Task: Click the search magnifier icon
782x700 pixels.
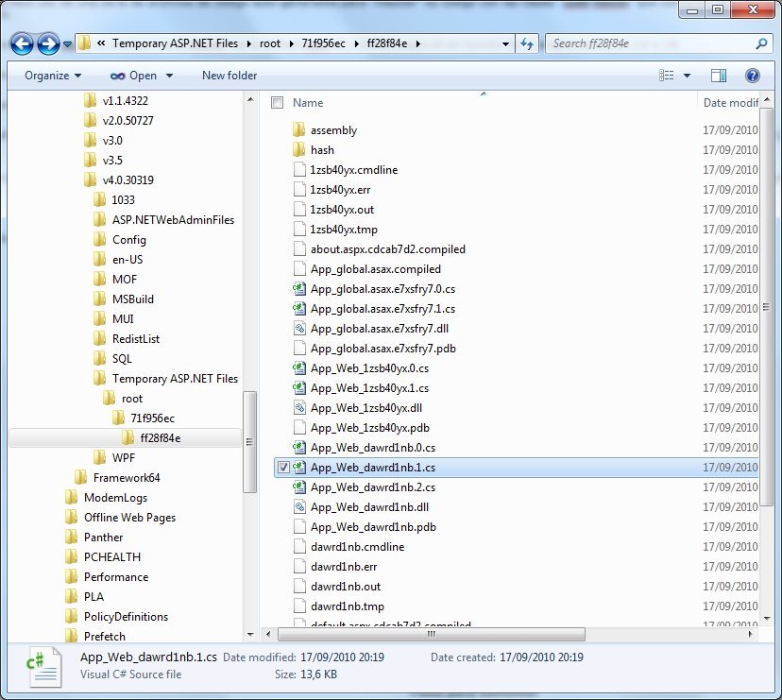Action: tap(761, 43)
